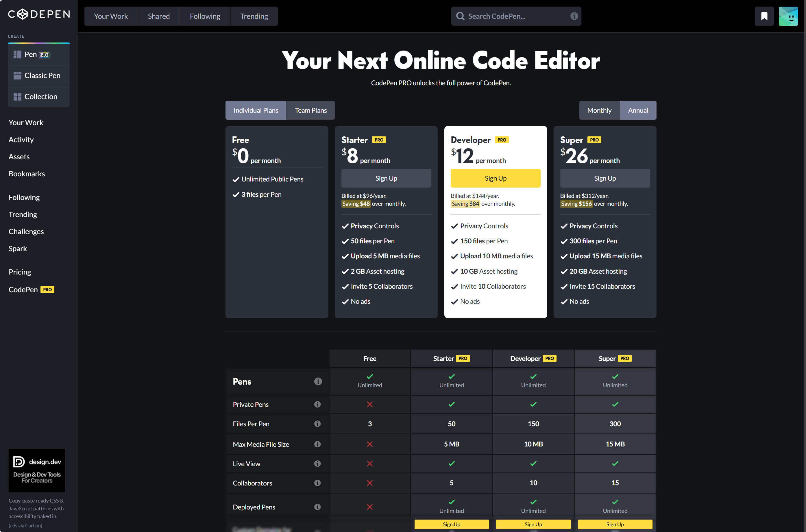Click "150 files per Pen" feature
The height and width of the screenshot is (532, 806).
(x=484, y=241)
